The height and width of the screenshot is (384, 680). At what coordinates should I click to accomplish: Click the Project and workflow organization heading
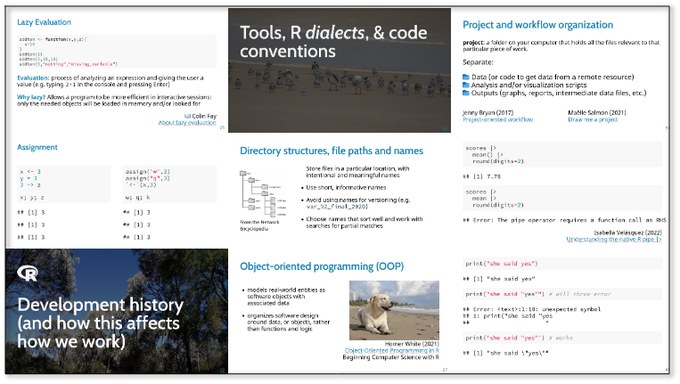(x=538, y=25)
